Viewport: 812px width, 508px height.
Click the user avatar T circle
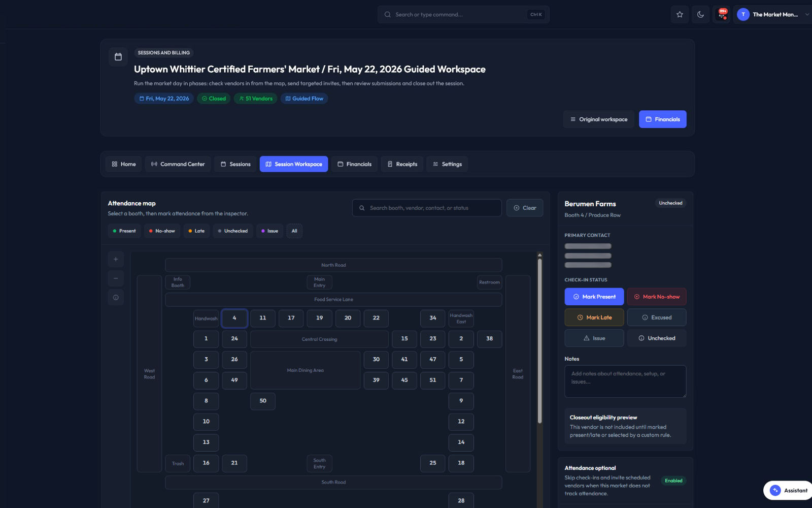tap(743, 15)
